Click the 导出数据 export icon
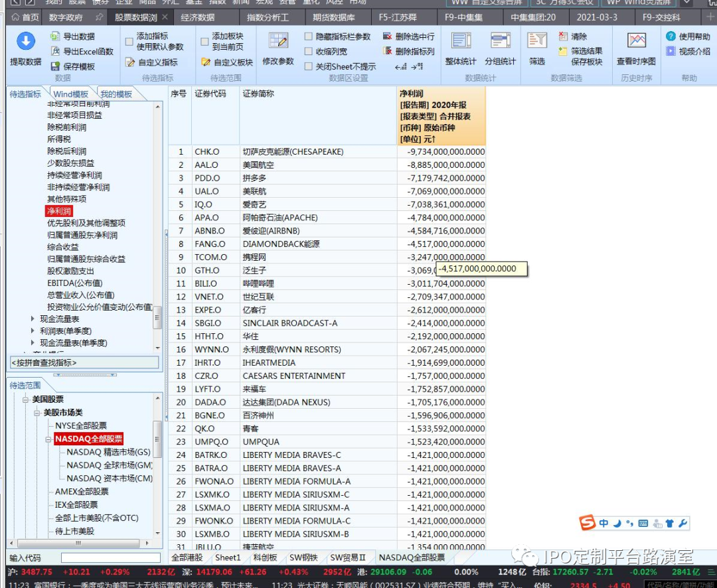This screenshot has width=717, height=588. click(x=55, y=36)
